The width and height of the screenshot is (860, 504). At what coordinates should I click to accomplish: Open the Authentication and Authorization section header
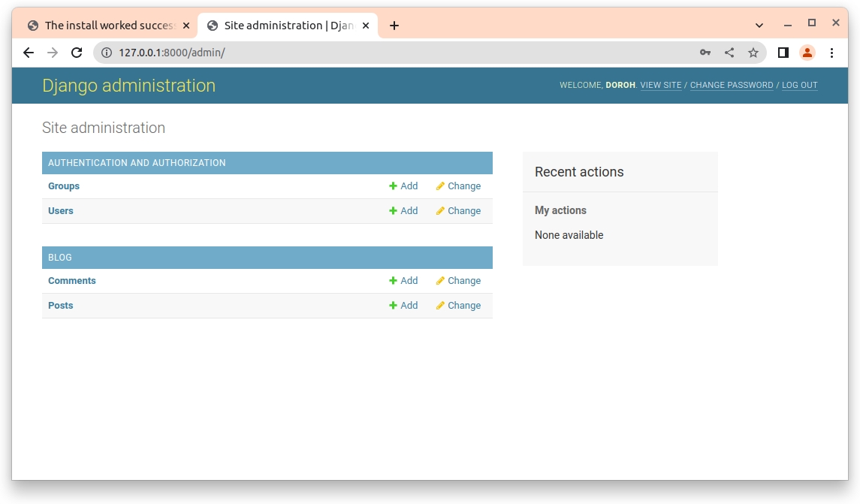[137, 163]
